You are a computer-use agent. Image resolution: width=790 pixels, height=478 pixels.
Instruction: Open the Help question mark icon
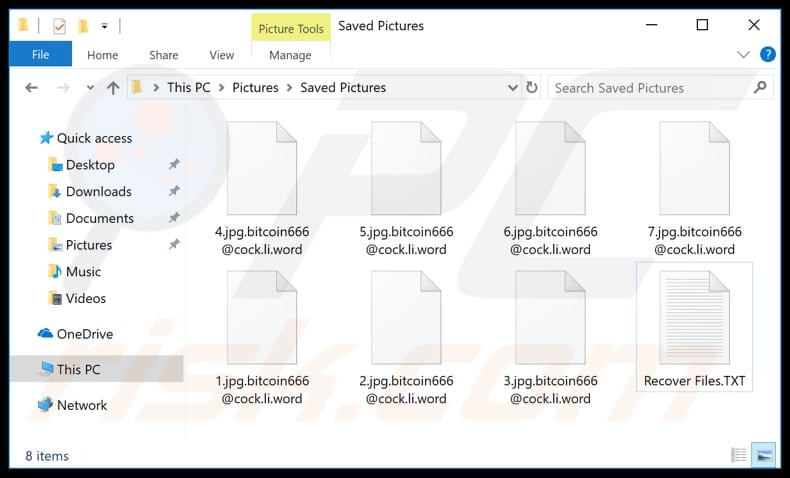pyautogui.click(x=768, y=54)
